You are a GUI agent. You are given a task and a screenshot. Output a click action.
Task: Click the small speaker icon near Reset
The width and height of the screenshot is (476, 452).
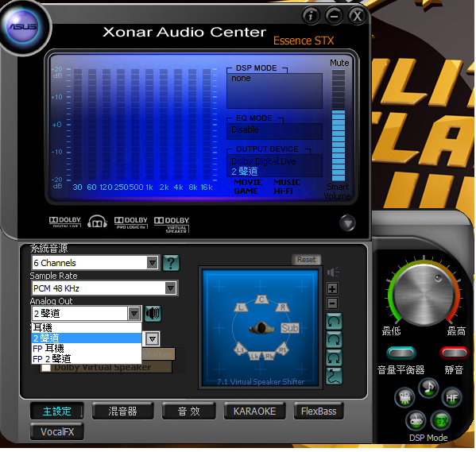pos(333,272)
